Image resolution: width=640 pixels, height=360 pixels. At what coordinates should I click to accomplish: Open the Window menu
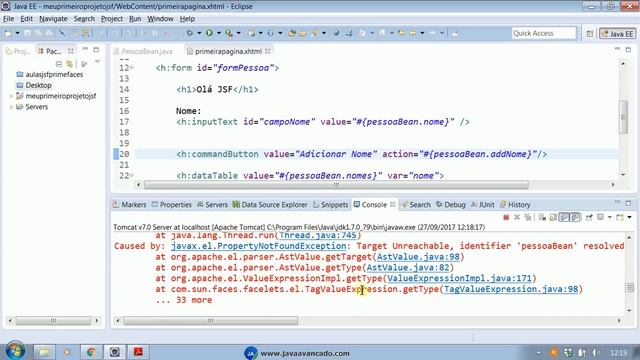coord(160,19)
